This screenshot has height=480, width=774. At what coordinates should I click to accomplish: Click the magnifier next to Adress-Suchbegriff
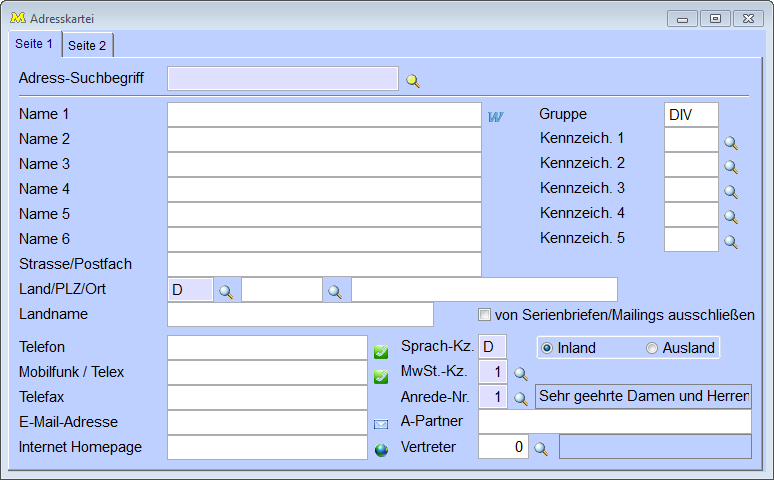(413, 80)
